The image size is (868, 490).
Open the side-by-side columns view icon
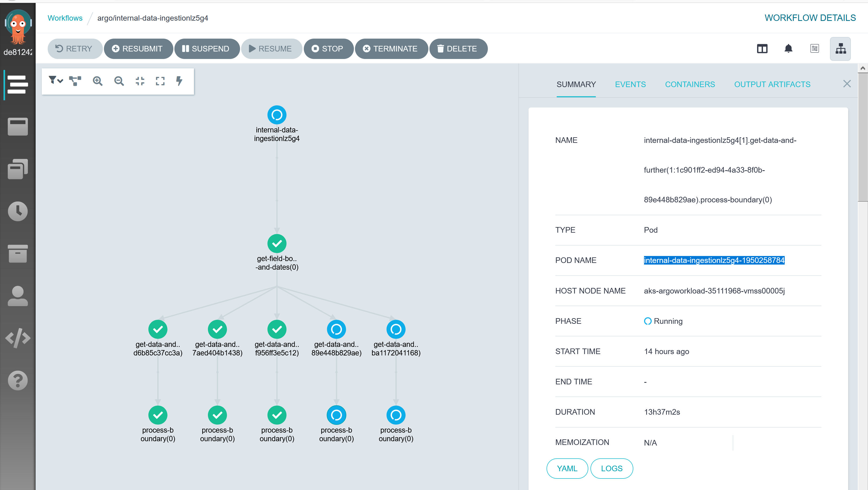[x=762, y=49]
